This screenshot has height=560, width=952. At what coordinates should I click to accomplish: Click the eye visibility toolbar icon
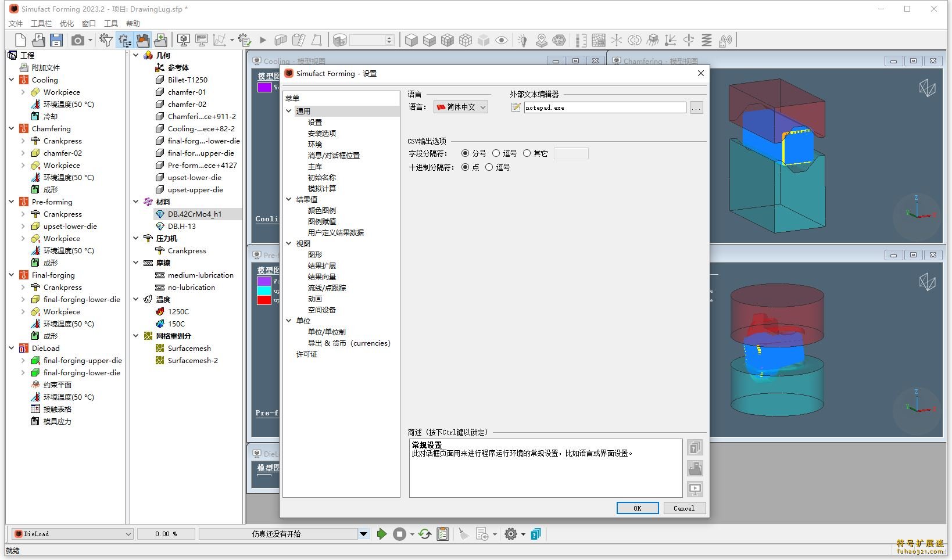tap(502, 40)
